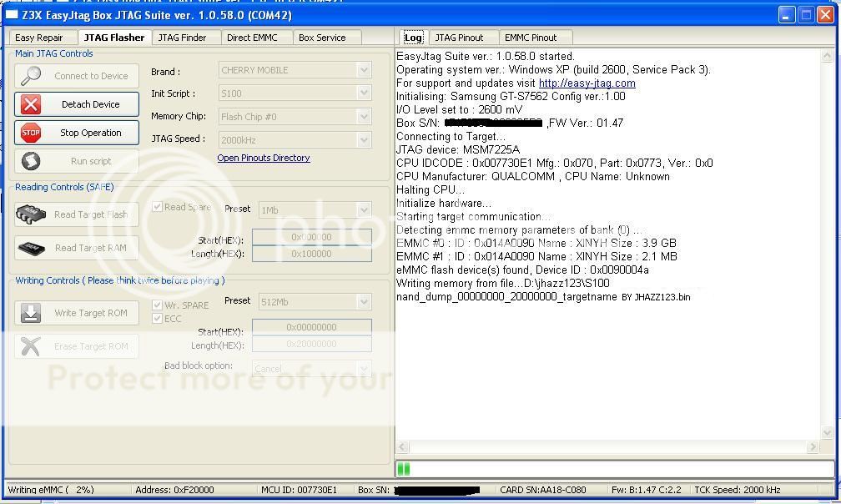
Task: Expand the JTAG Speed dropdown
Action: pos(295,139)
